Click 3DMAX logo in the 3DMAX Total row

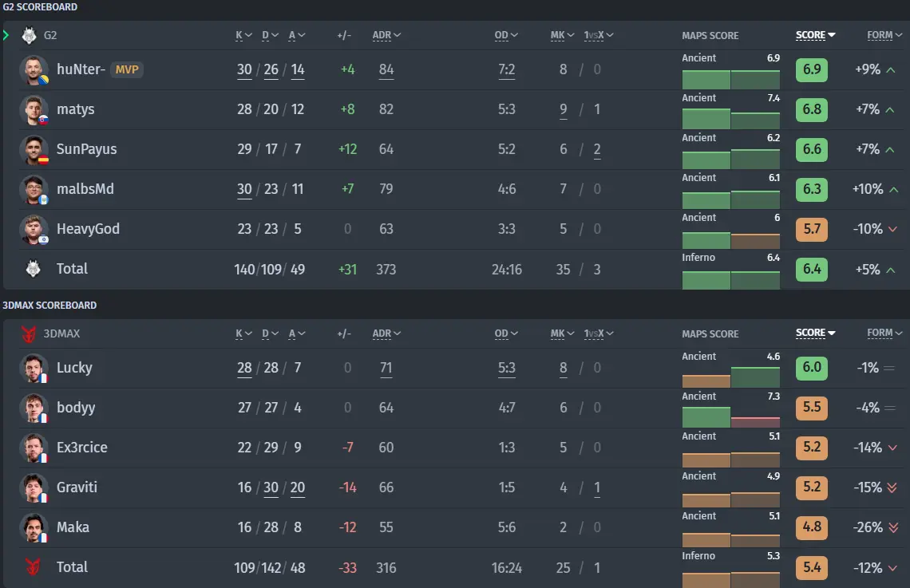click(x=33, y=567)
